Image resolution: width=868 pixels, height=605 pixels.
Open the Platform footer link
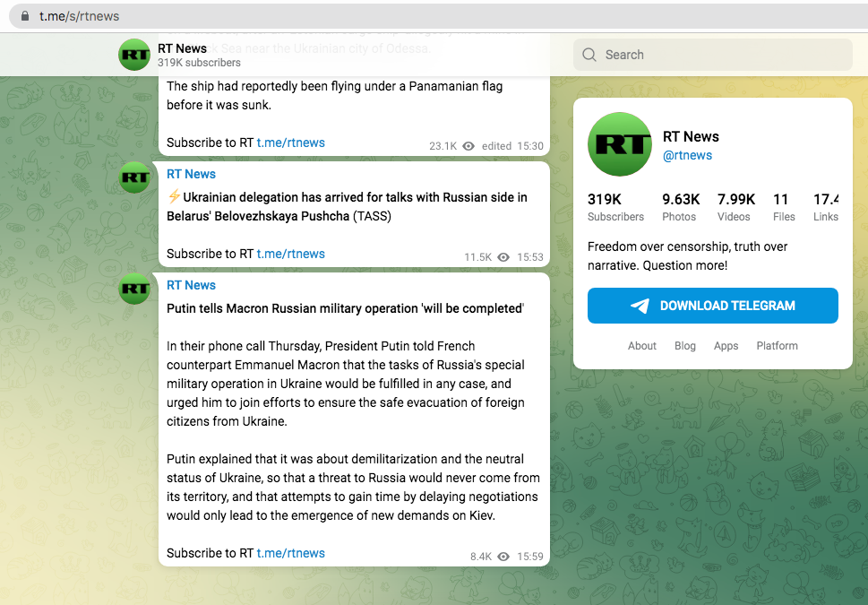click(778, 346)
